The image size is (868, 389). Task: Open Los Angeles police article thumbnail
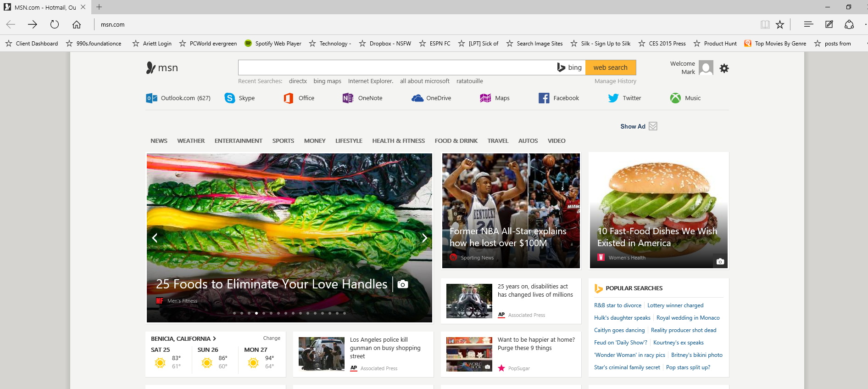point(321,354)
